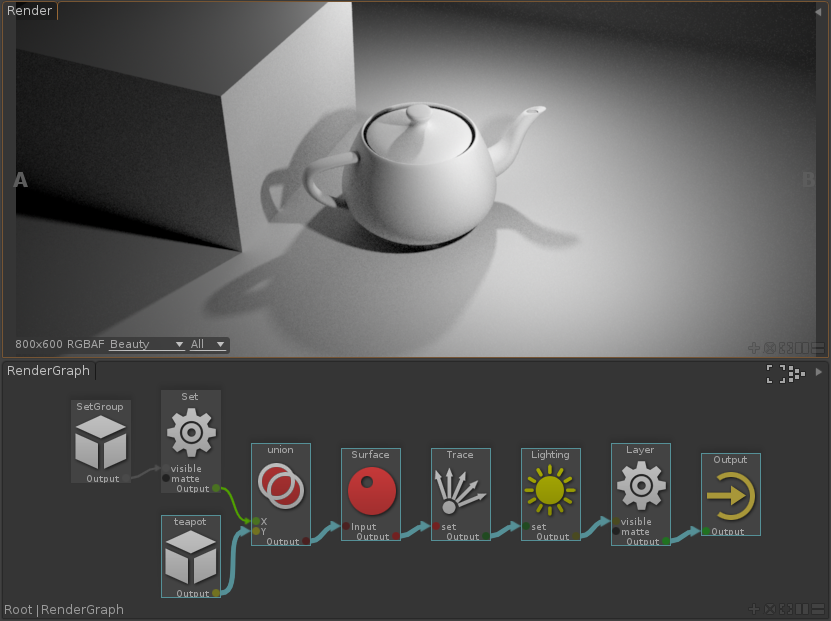Click the Lighting sun node
Screen dimensions: 831x621
(x=550, y=491)
